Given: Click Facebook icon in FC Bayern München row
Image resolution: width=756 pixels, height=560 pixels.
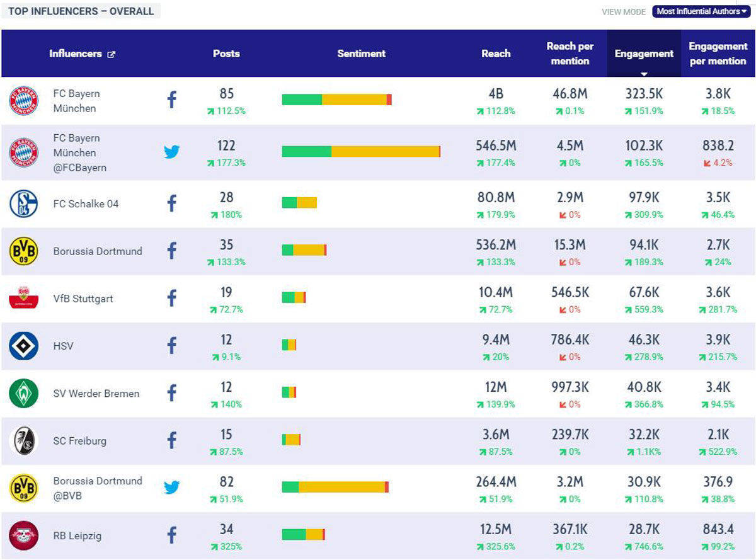Looking at the screenshot, I should [x=171, y=100].
